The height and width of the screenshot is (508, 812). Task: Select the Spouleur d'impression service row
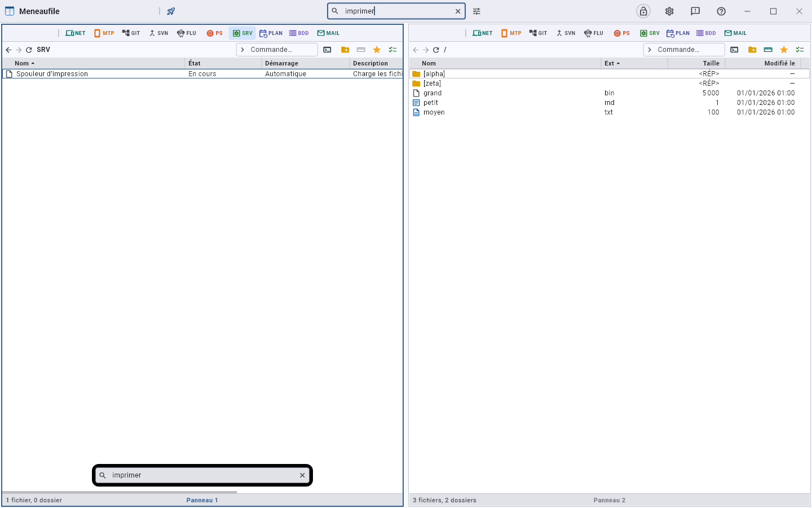(202, 74)
